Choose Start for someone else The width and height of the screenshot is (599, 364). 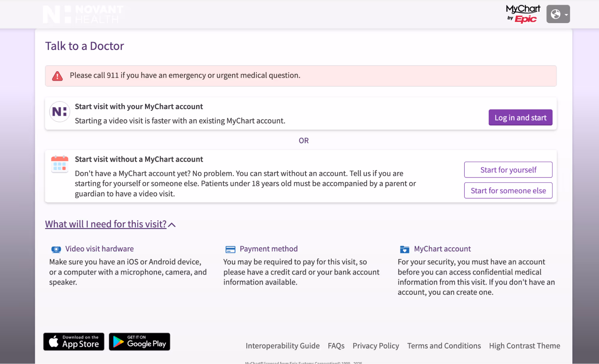pos(508,190)
